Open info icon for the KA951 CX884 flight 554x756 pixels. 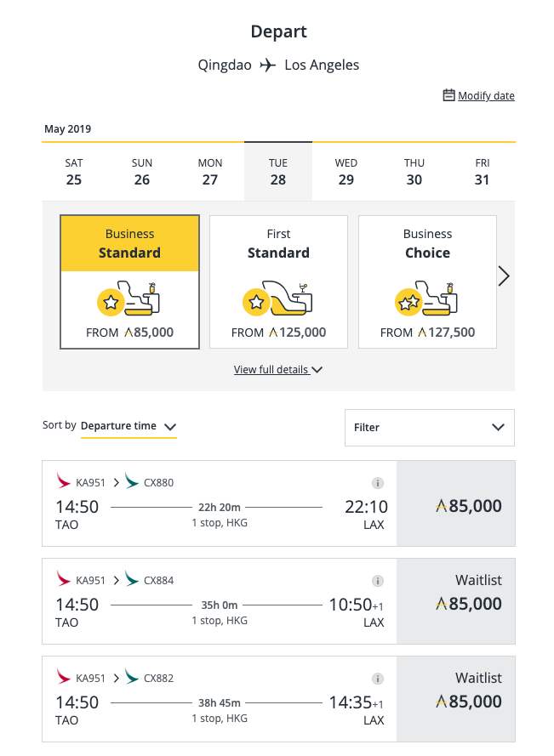pyautogui.click(x=378, y=581)
